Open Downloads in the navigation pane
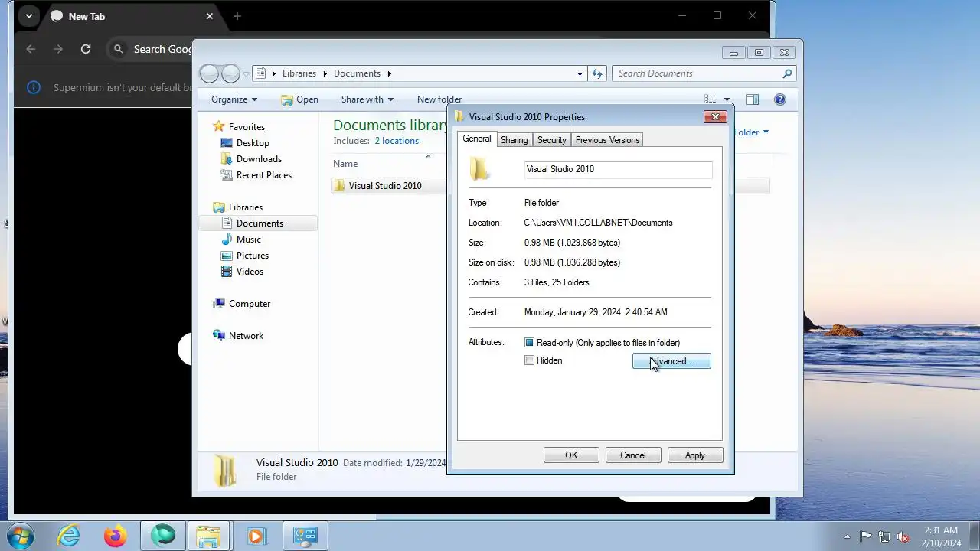 tap(259, 159)
